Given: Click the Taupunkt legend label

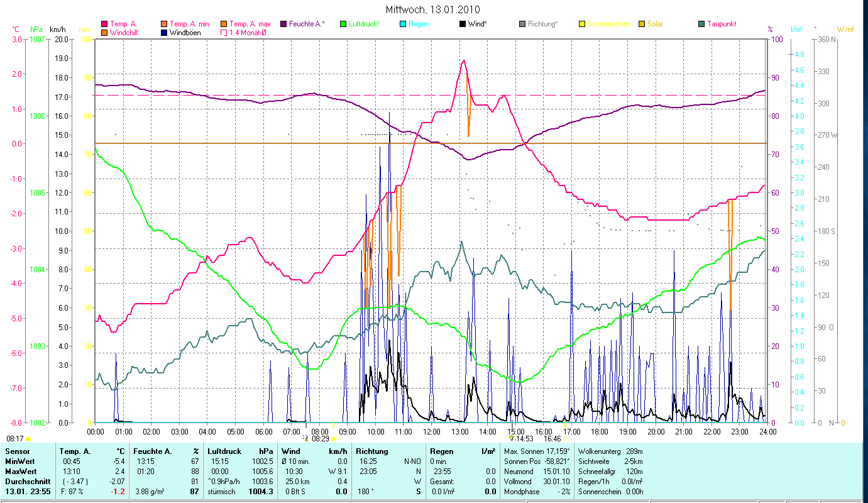Looking at the screenshot, I should (x=721, y=24).
